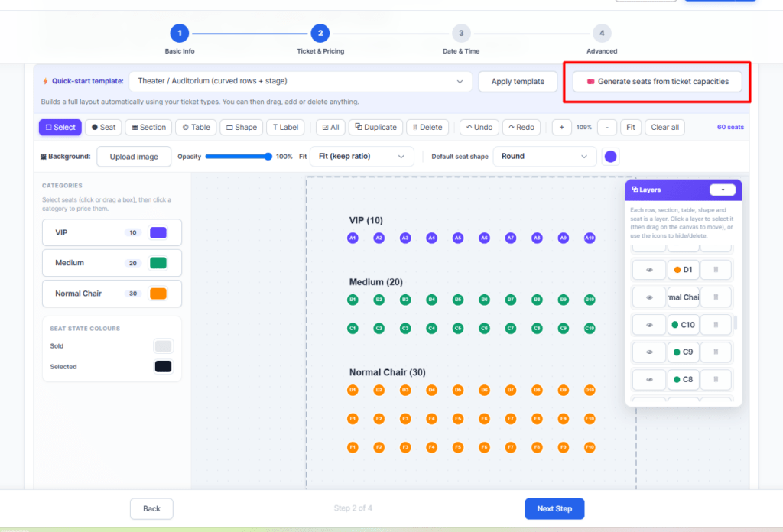Toggle visibility of layer D1
The image size is (783, 532).
click(649, 270)
